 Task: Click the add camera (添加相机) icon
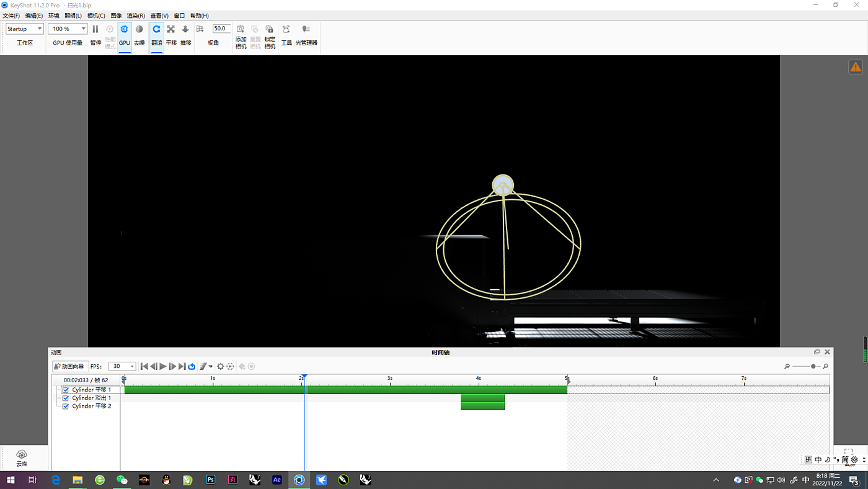pos(241,29)
